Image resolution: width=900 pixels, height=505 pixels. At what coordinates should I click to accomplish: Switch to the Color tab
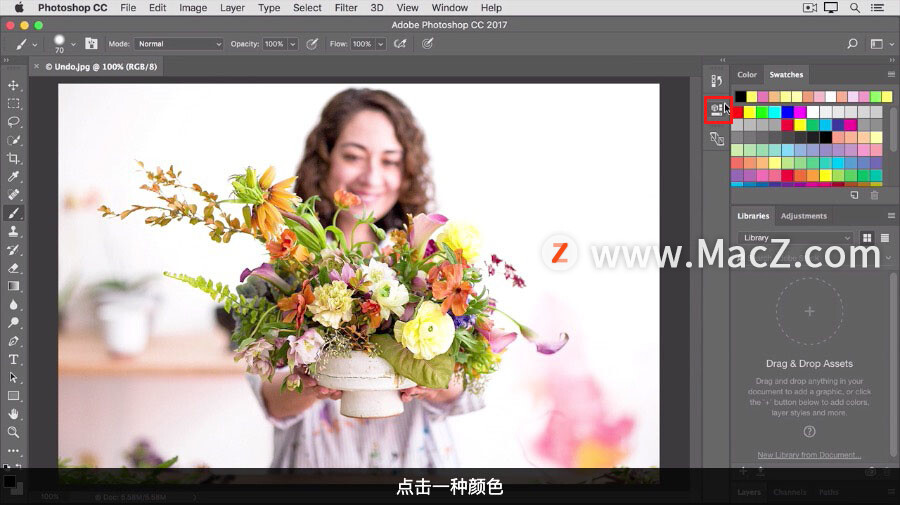point(747,75)
